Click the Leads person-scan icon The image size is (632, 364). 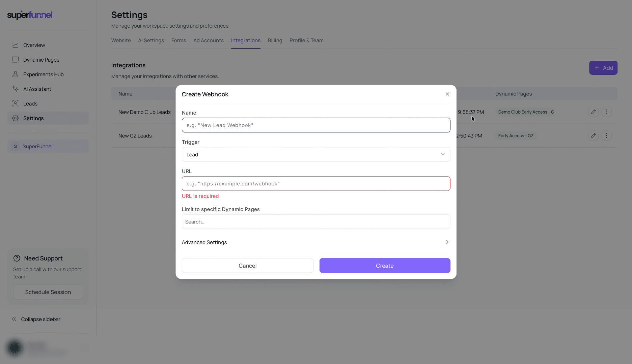pos(15,103)
